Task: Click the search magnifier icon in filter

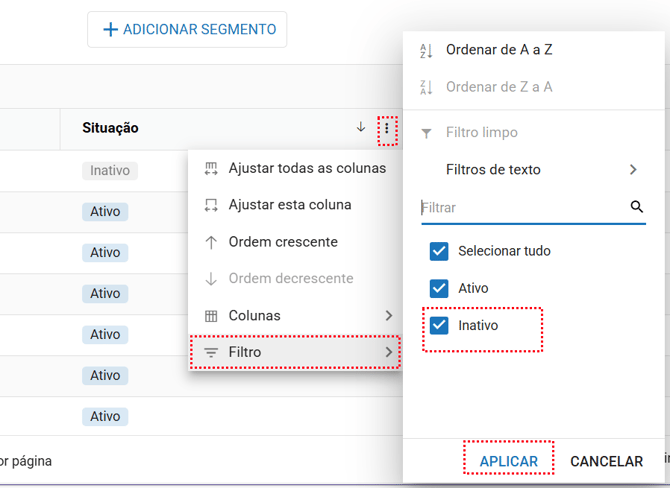Action: tap(637, 207)
